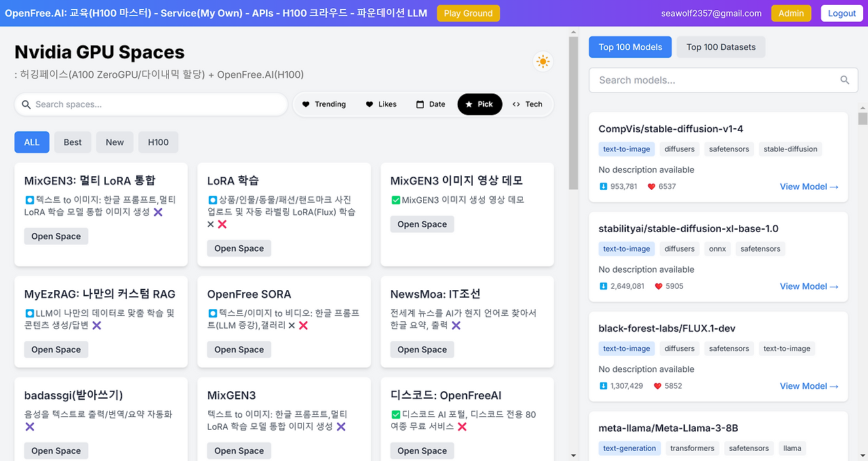
Task: Click red X icon on 디스코드 OpenFreeAI card
Action: tap(462, 426)
